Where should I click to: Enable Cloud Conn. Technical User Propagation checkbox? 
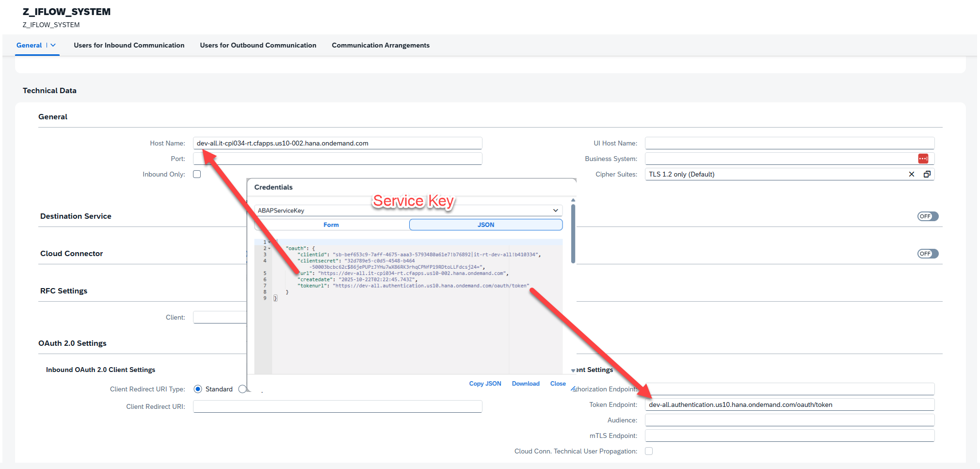[649, 451]
